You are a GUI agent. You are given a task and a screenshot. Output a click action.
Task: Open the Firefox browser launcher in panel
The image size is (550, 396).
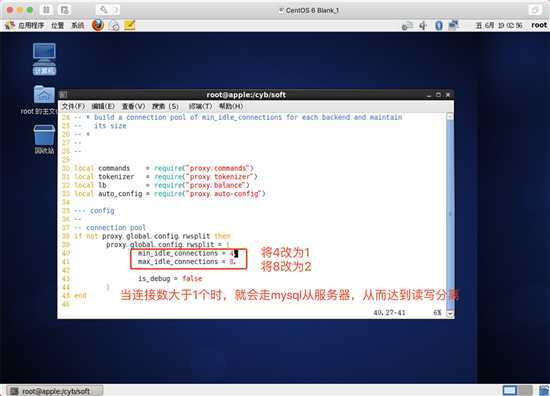(98, 25)
